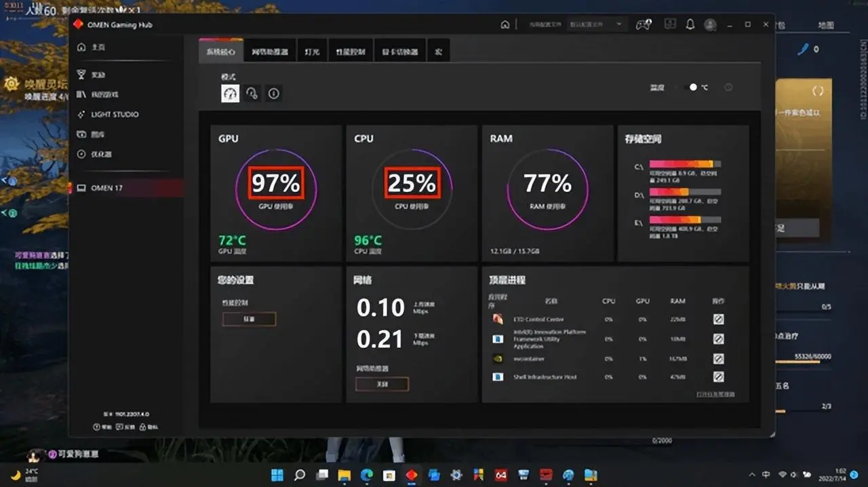
Task: Select OMEN 17 device in sidebar
Action: (106, 188)
